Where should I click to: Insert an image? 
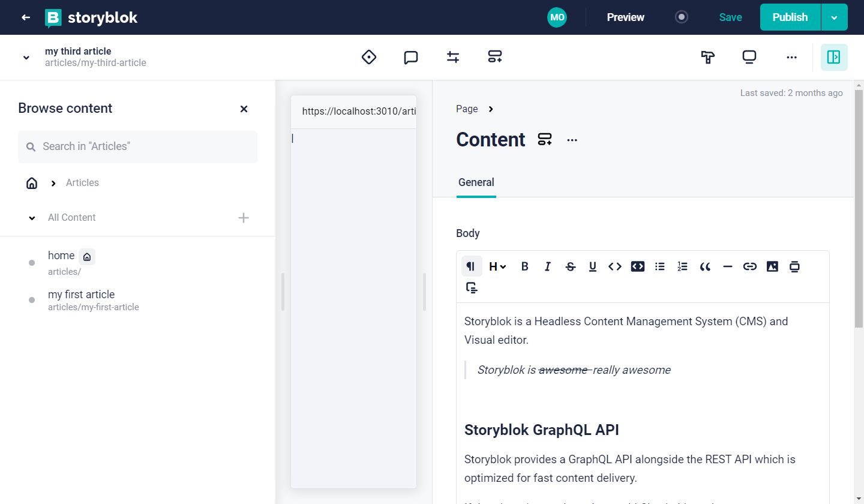[x=772, y=266]
